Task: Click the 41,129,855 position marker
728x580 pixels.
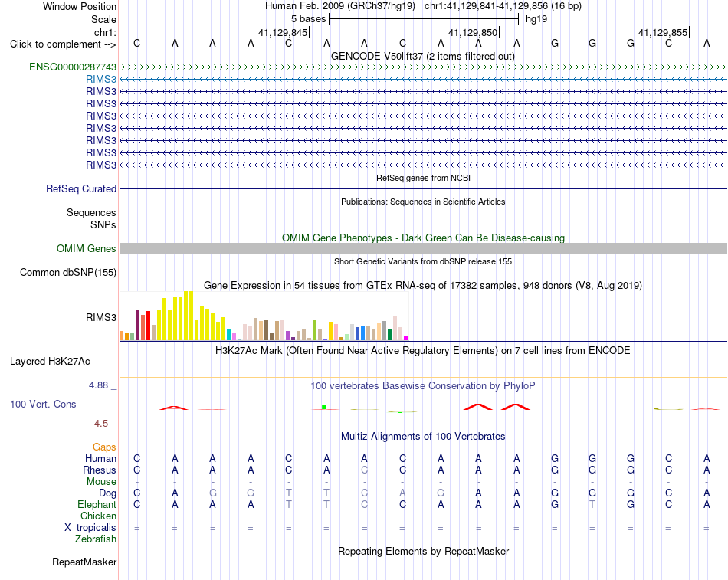Action: [664, 32]
